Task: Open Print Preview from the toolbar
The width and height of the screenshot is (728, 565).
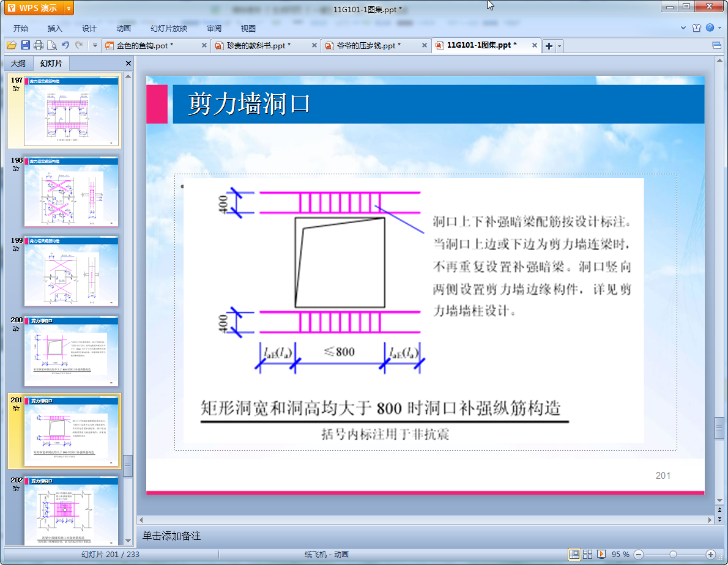Action: click(x=52, y=45)
